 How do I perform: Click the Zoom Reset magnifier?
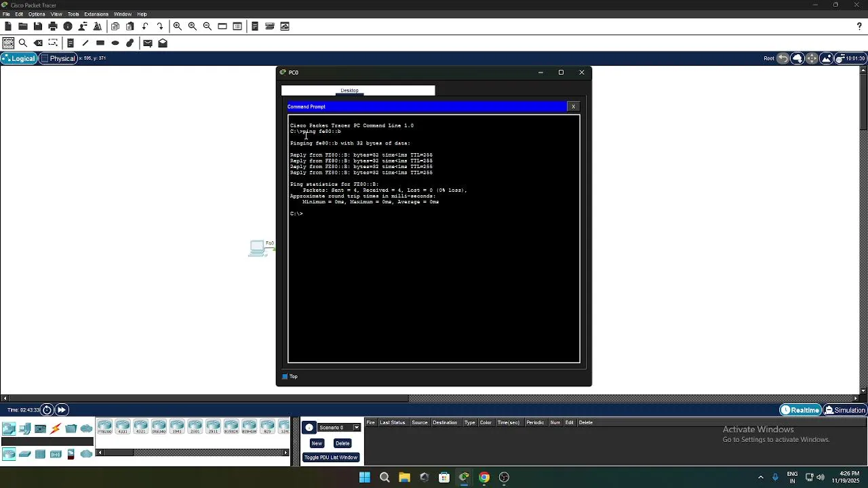click(x=193, y=26)
